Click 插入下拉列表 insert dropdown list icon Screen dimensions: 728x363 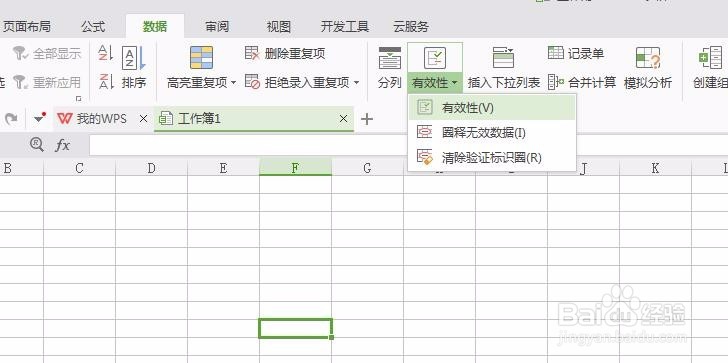[x=503, y=58]
